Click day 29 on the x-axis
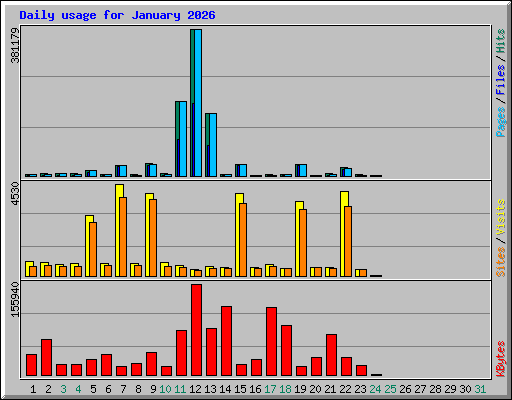Image resolution: width=512 pixels, height=400 pixels. click(450, 389)
